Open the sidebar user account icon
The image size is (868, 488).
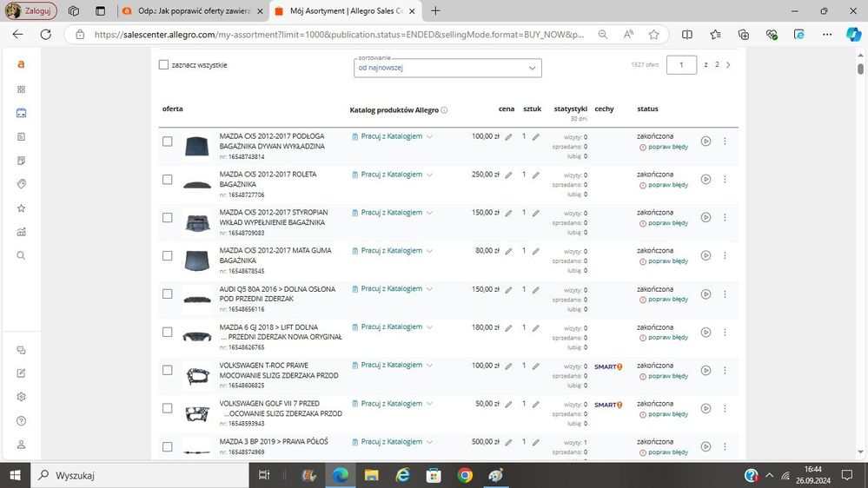pyautogui.click(x=21, y=445)
